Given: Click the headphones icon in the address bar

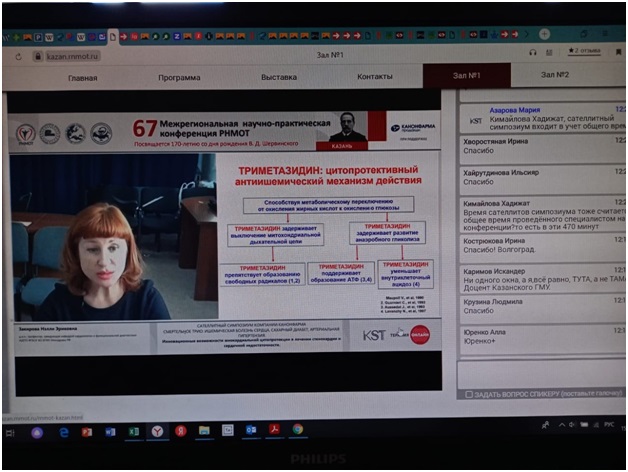Looking at the screenshot, I should pos(533,52).
